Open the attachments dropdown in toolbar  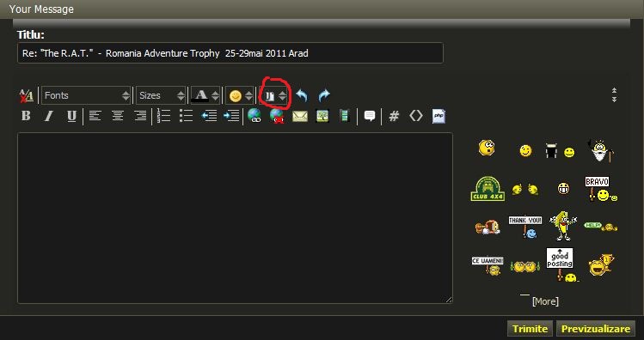tap(274, 96)
